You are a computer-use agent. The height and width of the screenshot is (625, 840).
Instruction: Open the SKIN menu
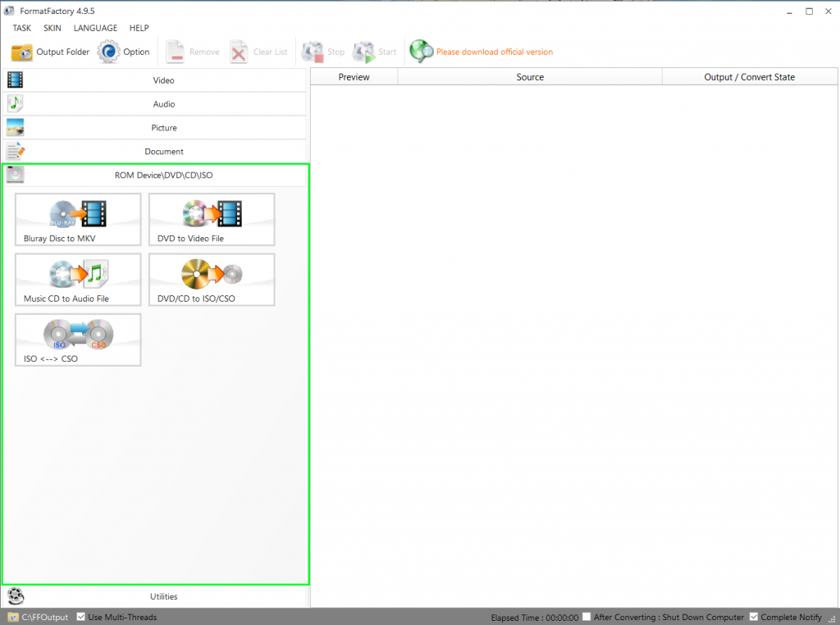52,28
